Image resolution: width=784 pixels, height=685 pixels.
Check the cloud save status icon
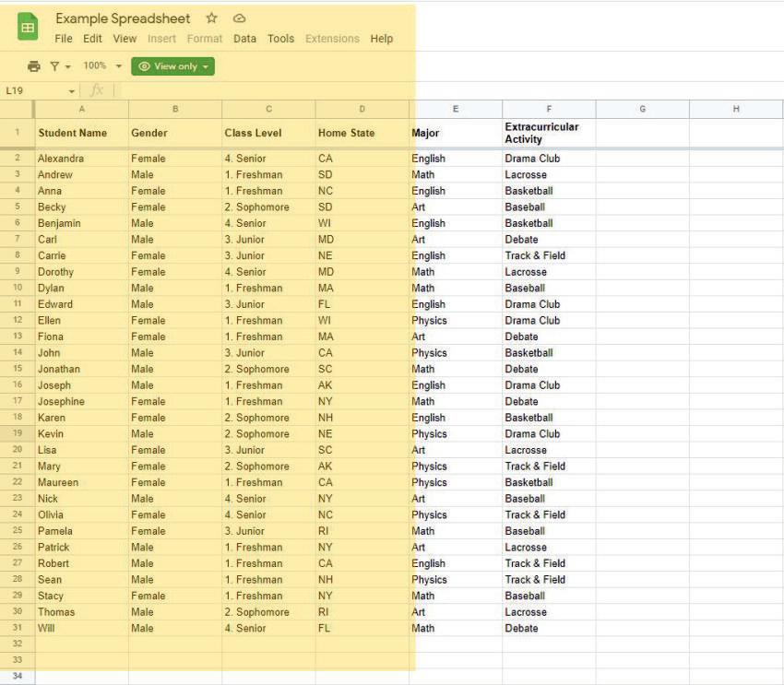point(240,18)
